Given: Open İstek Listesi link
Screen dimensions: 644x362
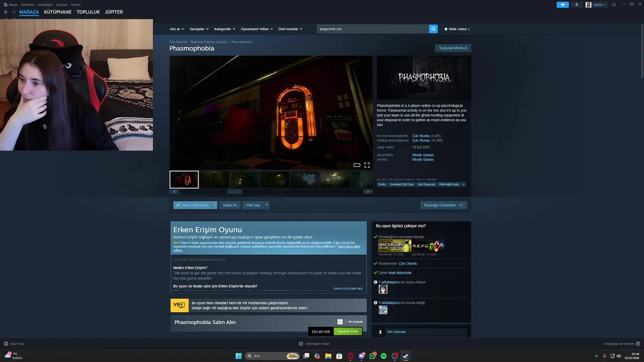Looking at the screenshot, I should pyautogui.click(x=457, y=29).
